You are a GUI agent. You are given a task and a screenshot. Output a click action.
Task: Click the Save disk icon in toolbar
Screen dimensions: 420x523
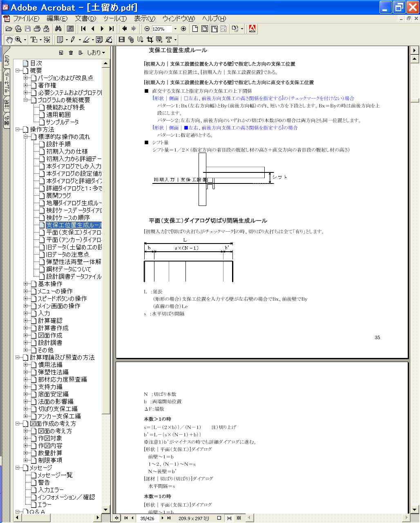tap(28, 29)
